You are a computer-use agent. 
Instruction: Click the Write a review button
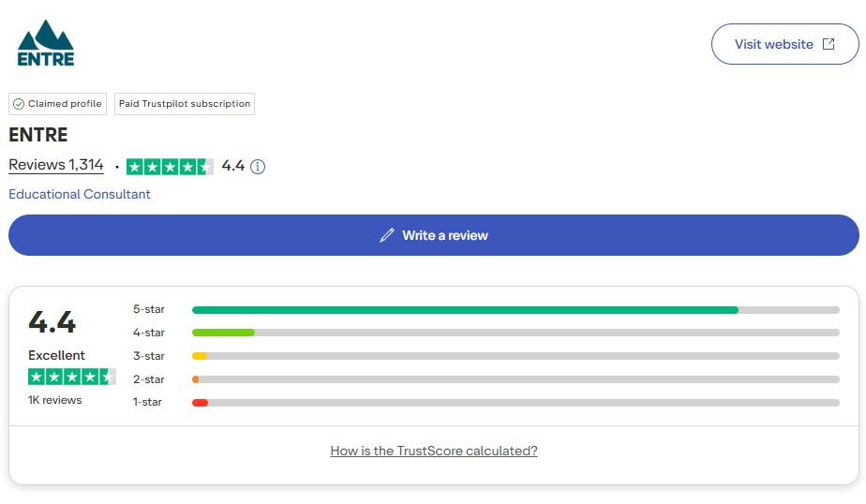[434, 235]
